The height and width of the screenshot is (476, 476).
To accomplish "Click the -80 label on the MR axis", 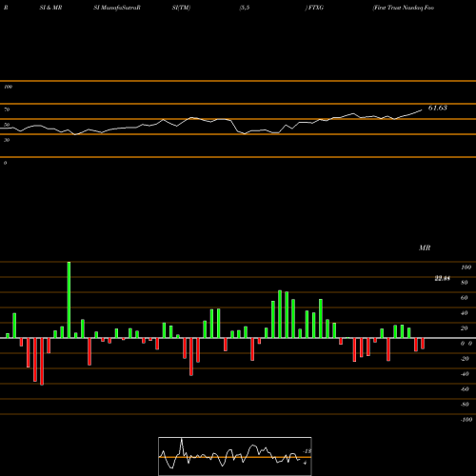I will click(x=465, y=405).
